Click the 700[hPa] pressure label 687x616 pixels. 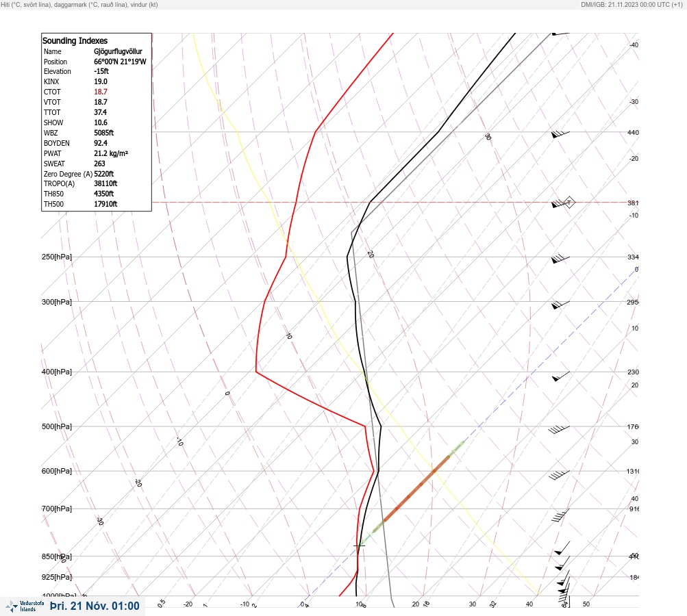pos(57,509)
